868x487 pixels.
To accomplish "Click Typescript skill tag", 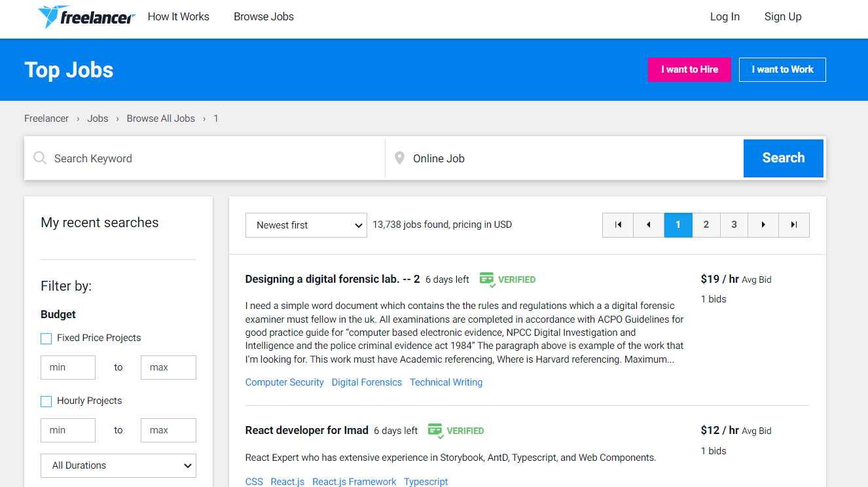I will coord(426,482).
